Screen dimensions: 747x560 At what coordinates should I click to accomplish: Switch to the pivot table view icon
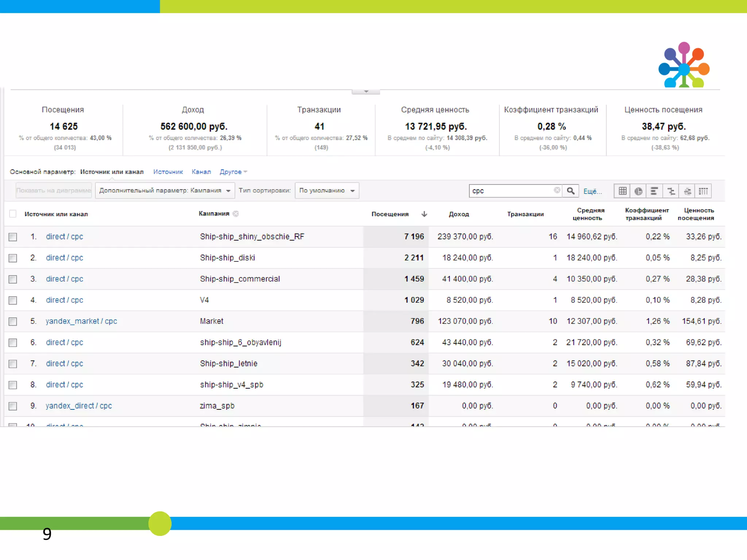703,191
